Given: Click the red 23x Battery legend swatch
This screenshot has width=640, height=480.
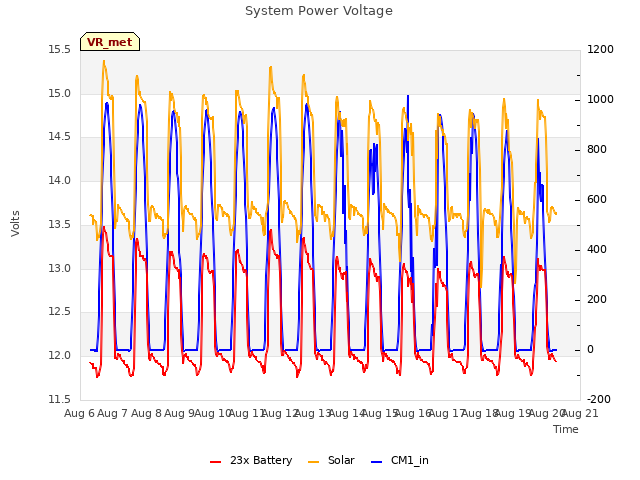Looking at the screenshot, I should pos(216,462).
